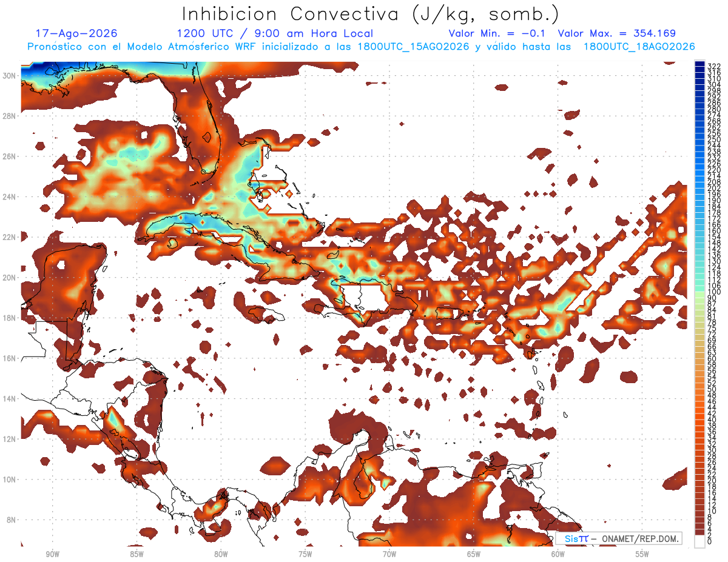The height and width of the screenshot is (562, 728).
Task: Click the '10N' latitude label
Action: pyautogui.click(x=10, y=479)
